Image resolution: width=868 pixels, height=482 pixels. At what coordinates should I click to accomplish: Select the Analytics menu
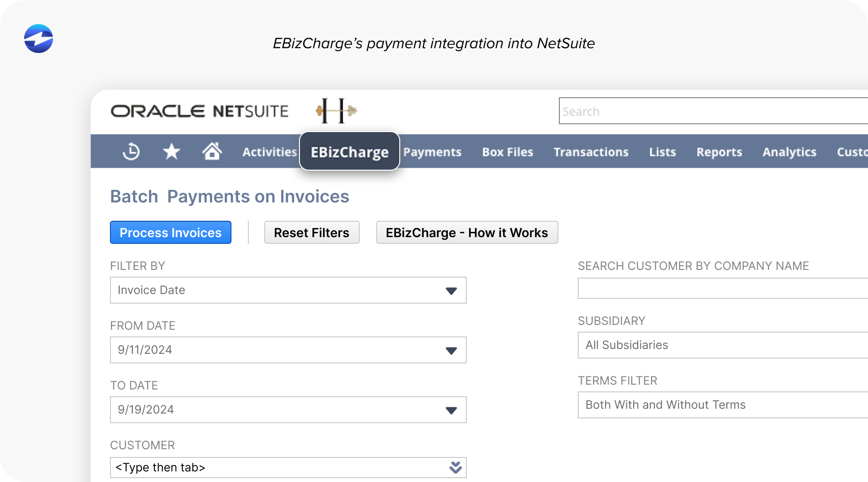(x=789, y=152)
